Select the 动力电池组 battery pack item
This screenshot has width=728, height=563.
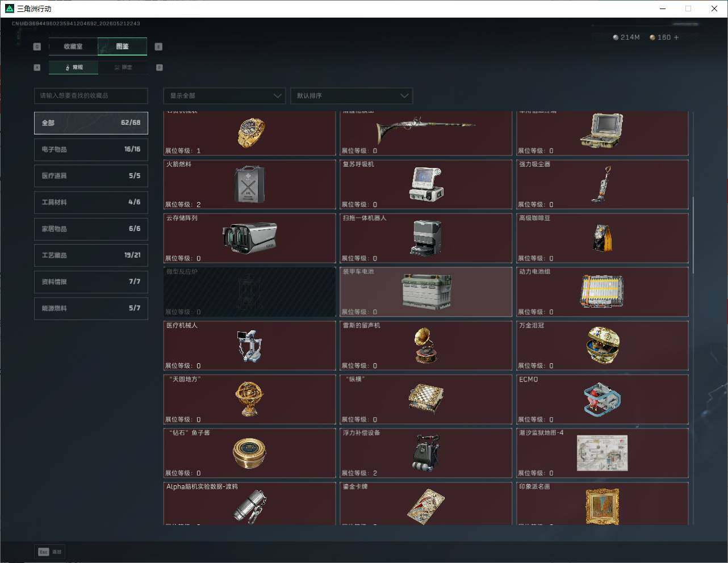point(603,292)
